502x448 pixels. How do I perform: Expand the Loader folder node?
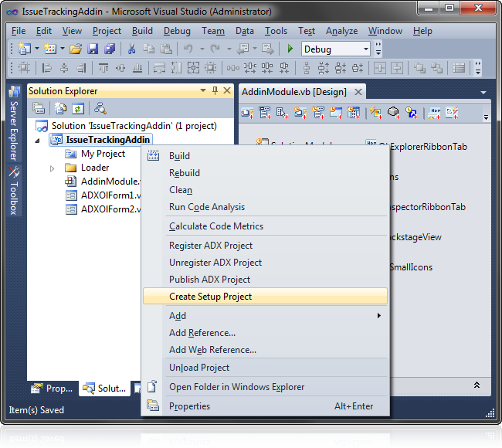point(53,168)
